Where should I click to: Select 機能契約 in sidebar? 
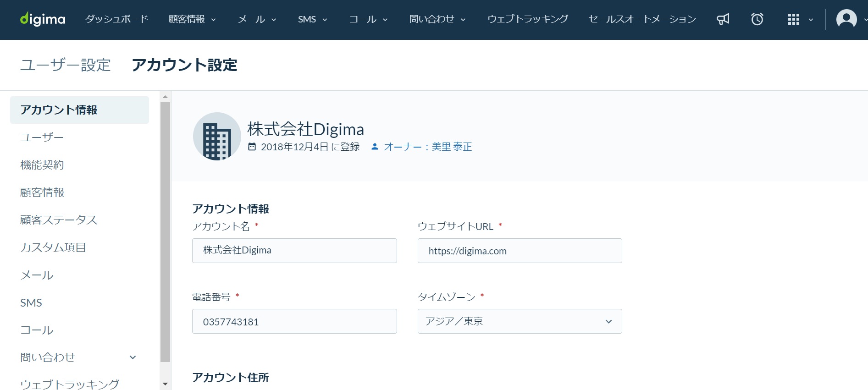(42, 165)
